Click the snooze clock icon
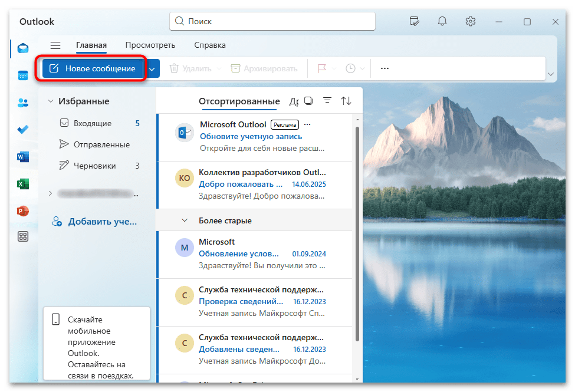 pyautogui.click(x=350, y=68)
